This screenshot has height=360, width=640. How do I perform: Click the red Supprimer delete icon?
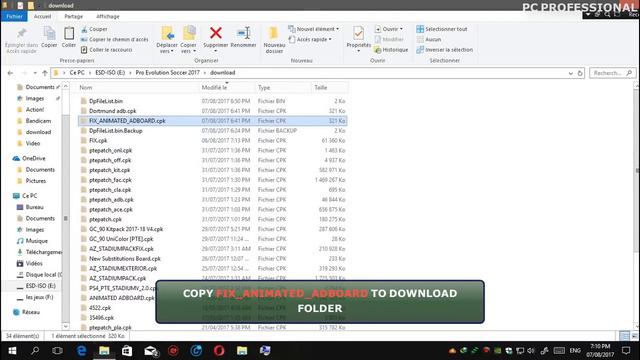216,33
